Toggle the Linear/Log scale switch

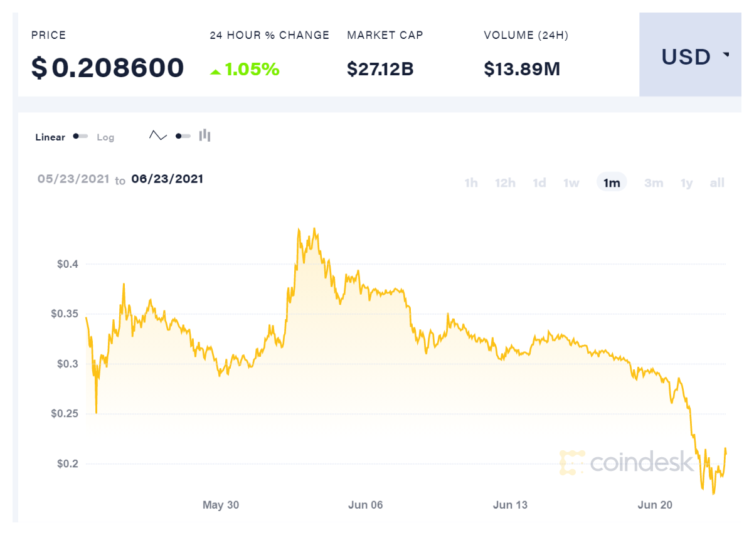coord(79,136)
